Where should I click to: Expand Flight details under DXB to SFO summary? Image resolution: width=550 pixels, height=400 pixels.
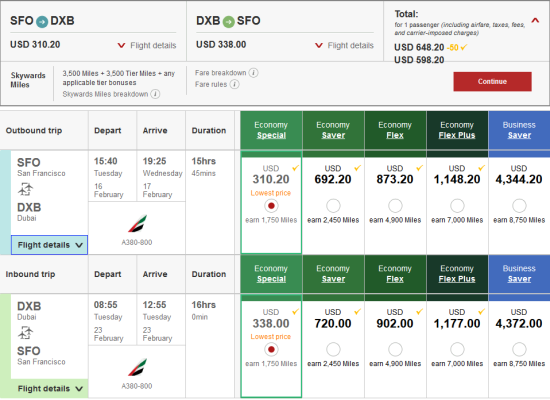tap(344, 45)
